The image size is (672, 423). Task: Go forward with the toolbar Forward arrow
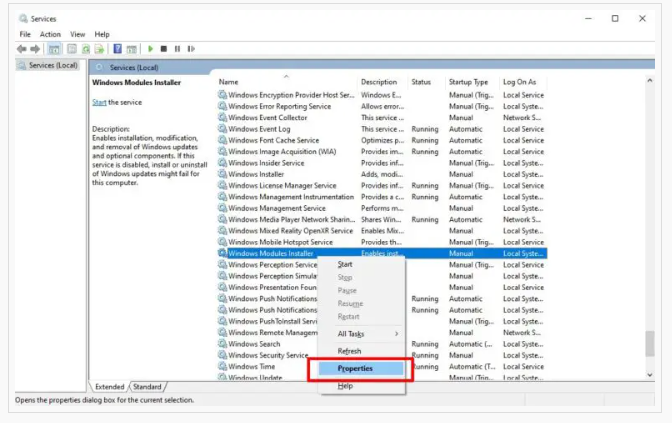[x=35, y=49]
